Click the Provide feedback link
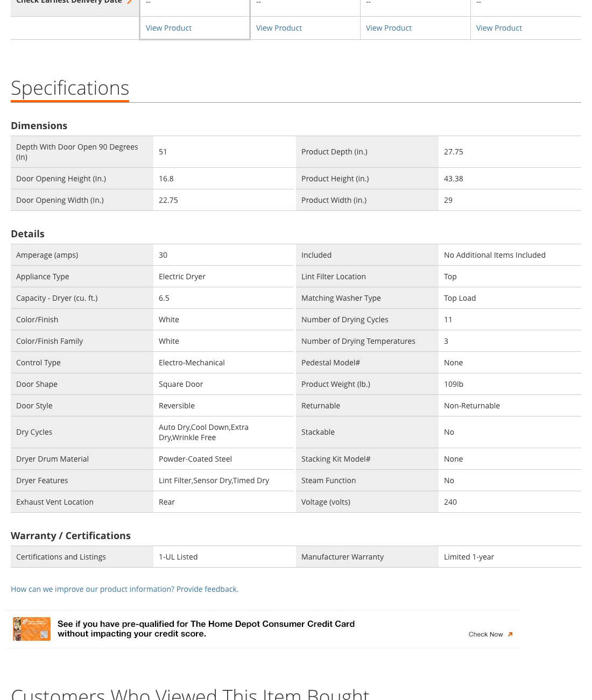 click(207, 589)
